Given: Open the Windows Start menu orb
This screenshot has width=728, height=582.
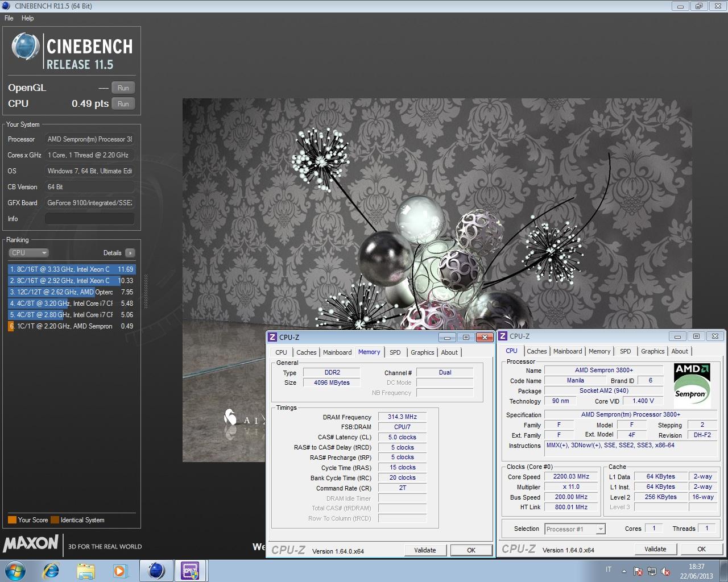Looking at the screenshot, I should 15,571.
